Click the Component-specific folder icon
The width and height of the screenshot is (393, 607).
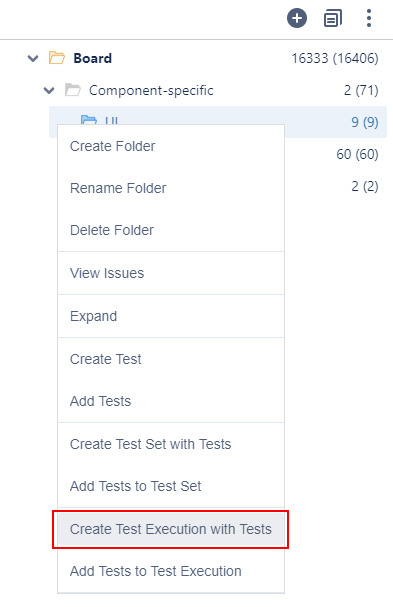click(72, 90)
